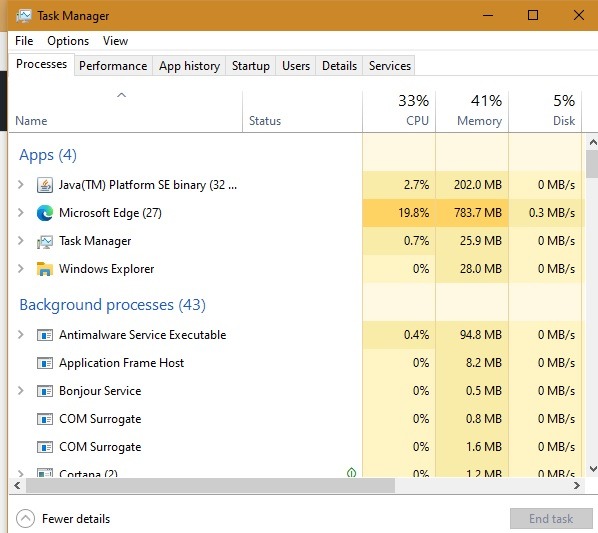Select the Windows Explorer row name

coord(106,269)
